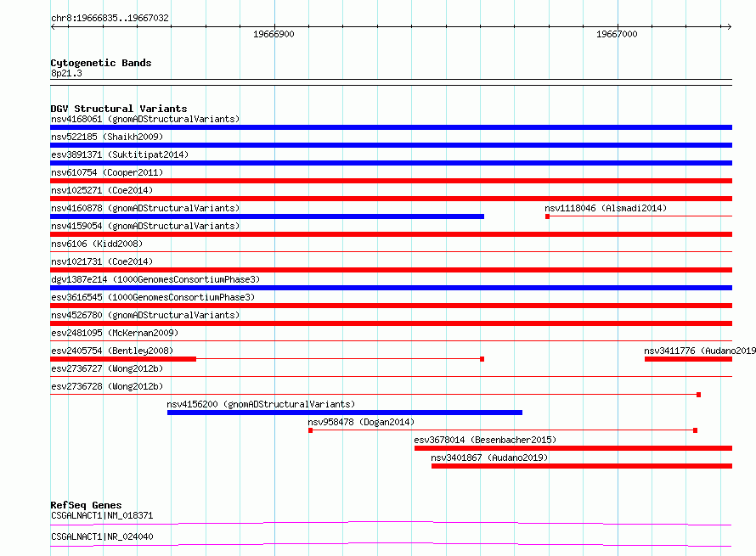Open esv3891371 (Suktitipat2014) variant
The image size is (756, 556).
(120, 154)
